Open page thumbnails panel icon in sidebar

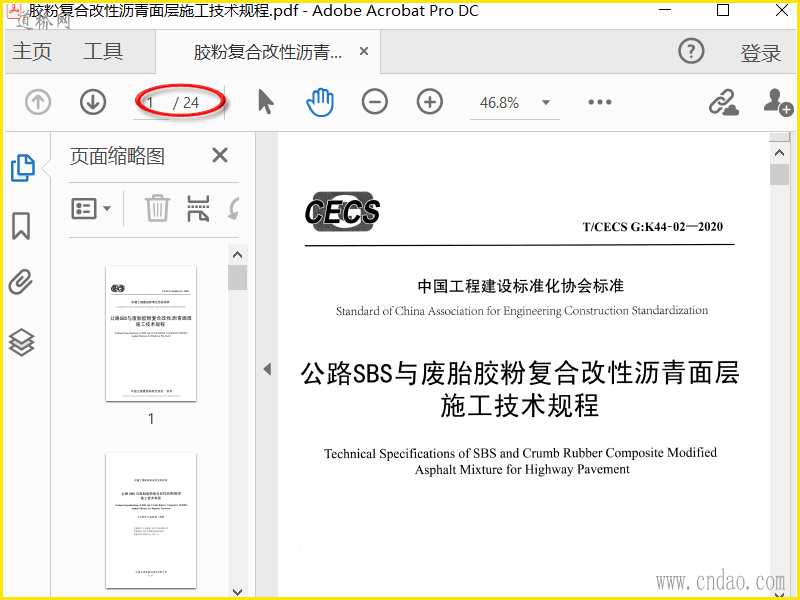pos(22,168)
